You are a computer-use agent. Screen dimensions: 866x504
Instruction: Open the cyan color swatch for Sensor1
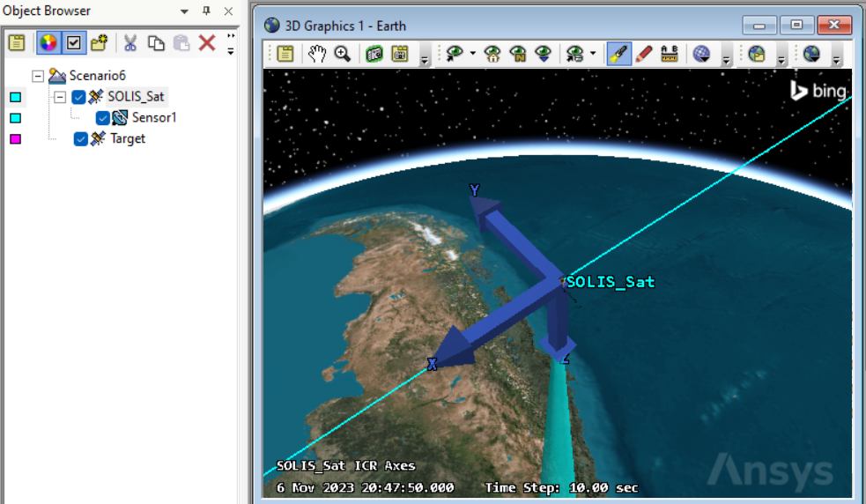point(16,118)
